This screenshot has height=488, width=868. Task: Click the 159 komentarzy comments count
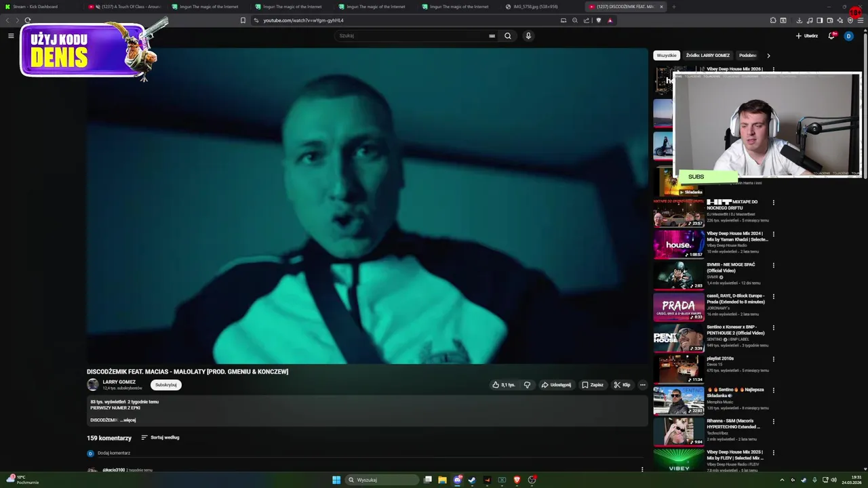tap(109, 439)
